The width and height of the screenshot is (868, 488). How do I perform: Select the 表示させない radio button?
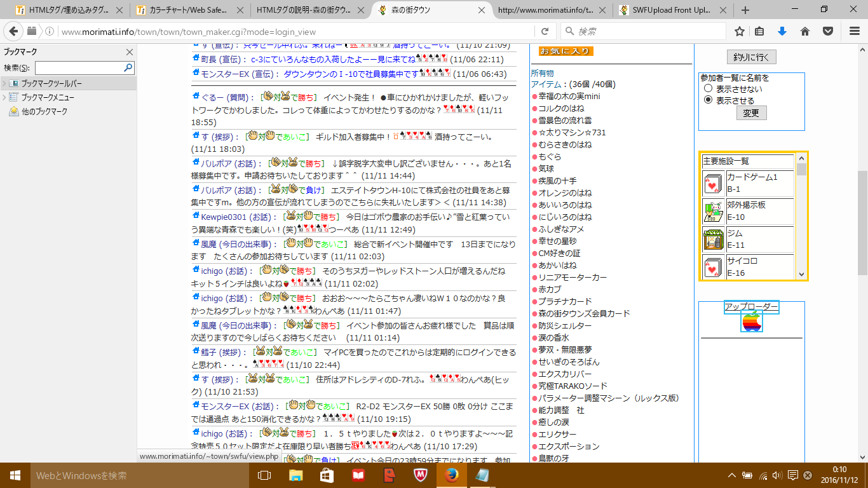coord(708,89)
